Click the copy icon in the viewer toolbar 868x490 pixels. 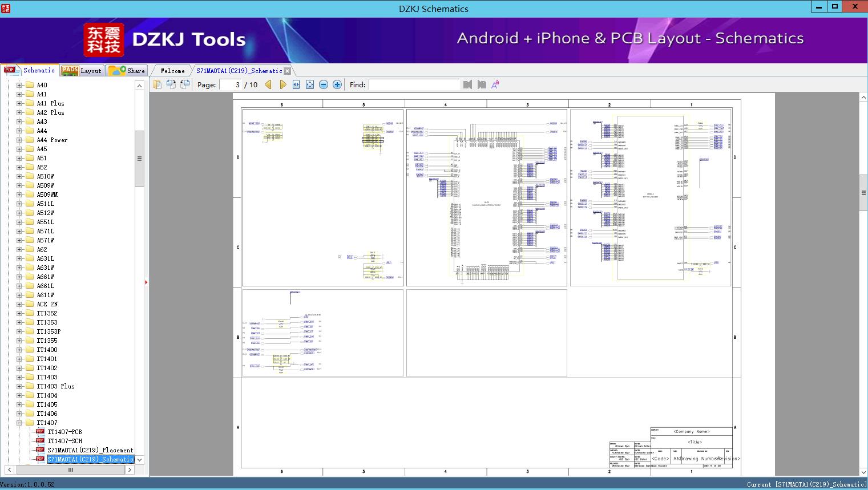pyautogui.click(x=158, y=84)
